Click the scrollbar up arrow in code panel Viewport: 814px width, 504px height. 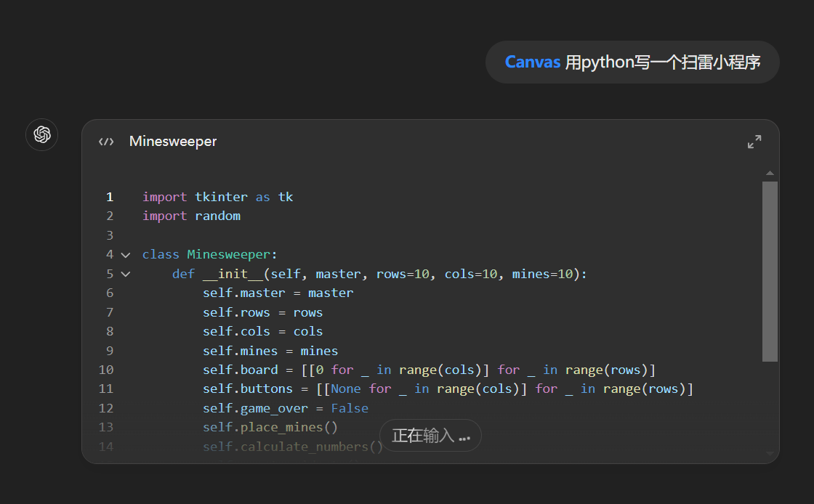770,173
